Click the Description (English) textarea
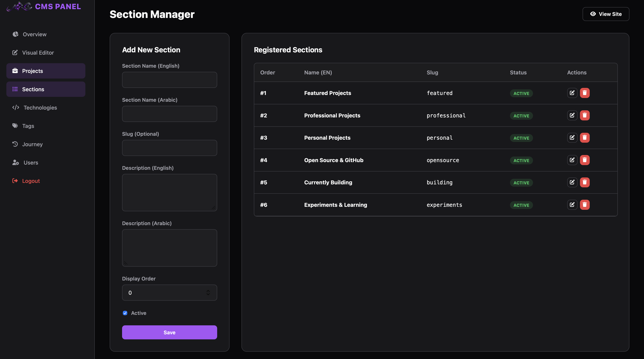 pos(169,192)
